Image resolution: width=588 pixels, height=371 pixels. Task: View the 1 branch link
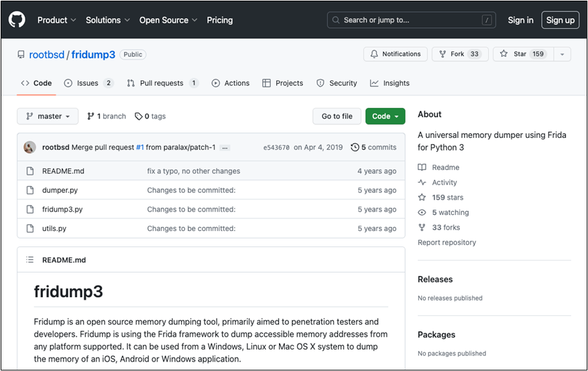click(x=107, y=117)
